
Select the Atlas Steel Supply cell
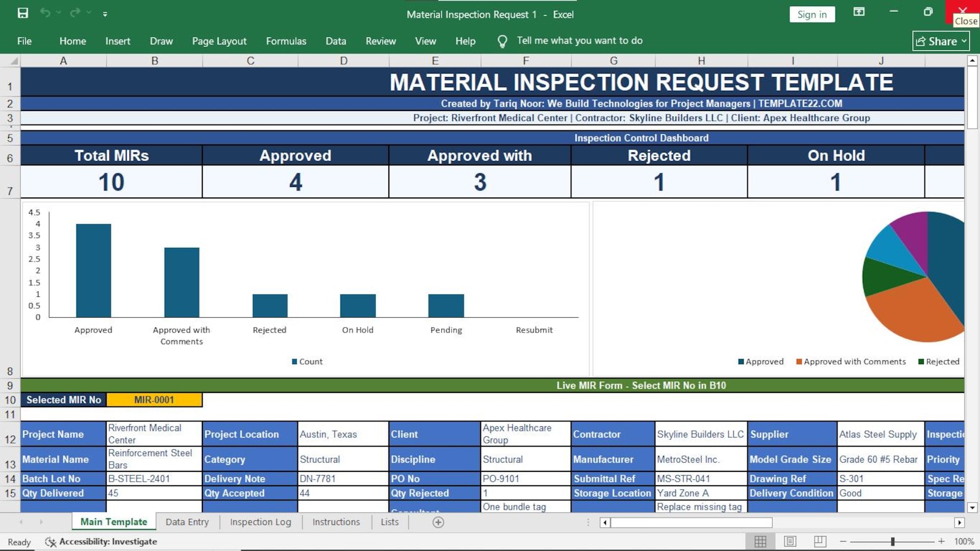(881, 434)
